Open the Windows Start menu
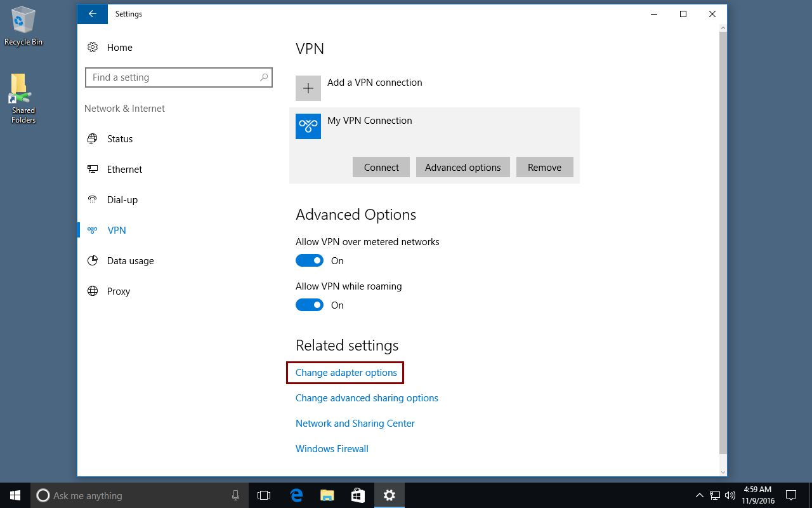Image resolution: width=812 pixels, height=508 pixels. point(15,495)
